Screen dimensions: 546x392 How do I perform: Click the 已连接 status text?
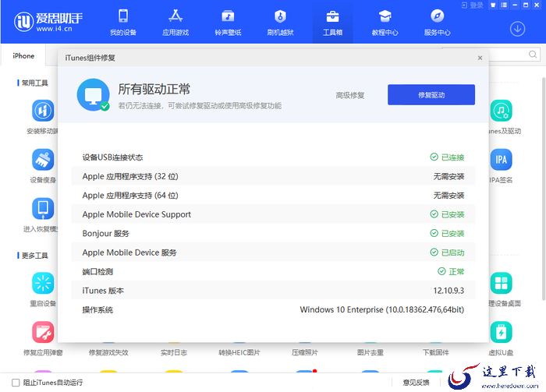click(x=452, y=157)
